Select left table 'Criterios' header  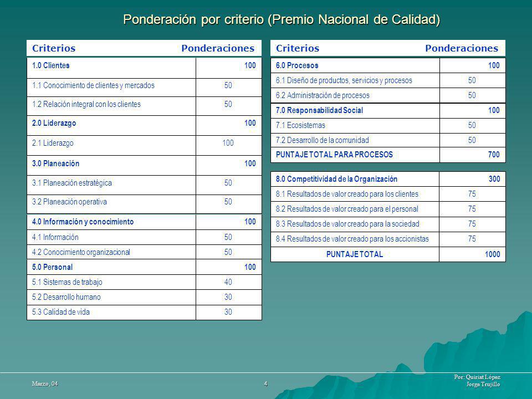(x=54, y=48)
